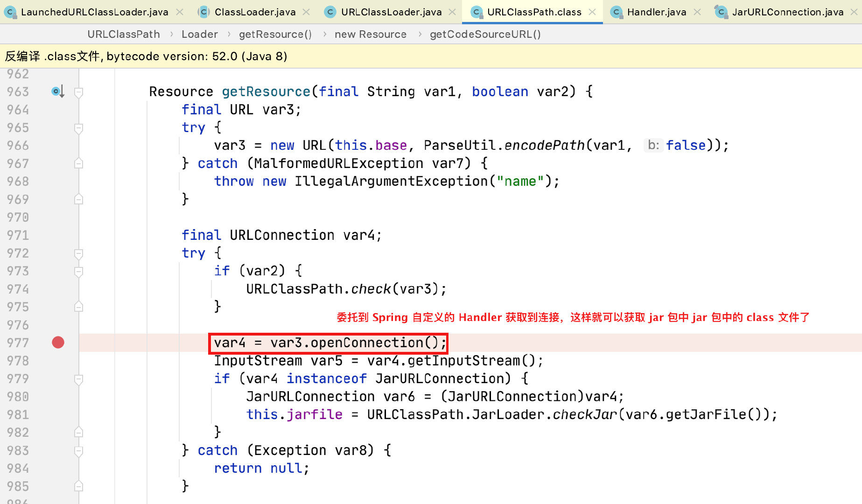The image size is (862, 504).
Task: Toggle the fold end marker at line 982
Action: point(79,433)
